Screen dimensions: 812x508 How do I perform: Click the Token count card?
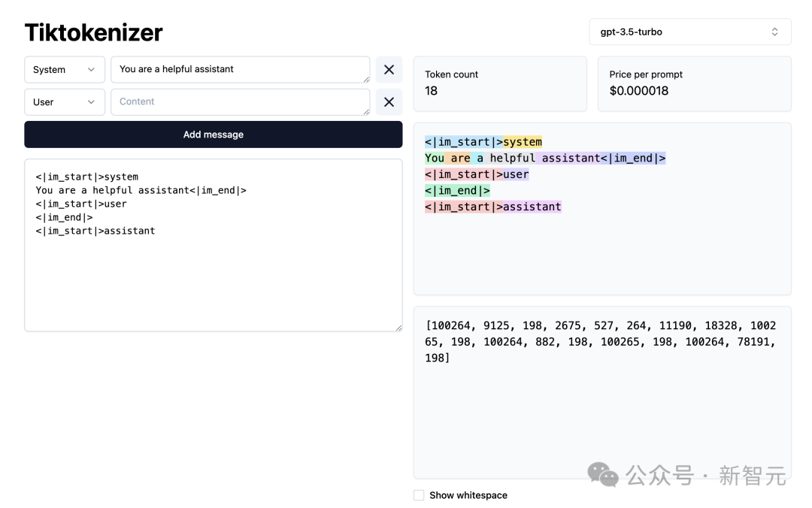[500, 83]
